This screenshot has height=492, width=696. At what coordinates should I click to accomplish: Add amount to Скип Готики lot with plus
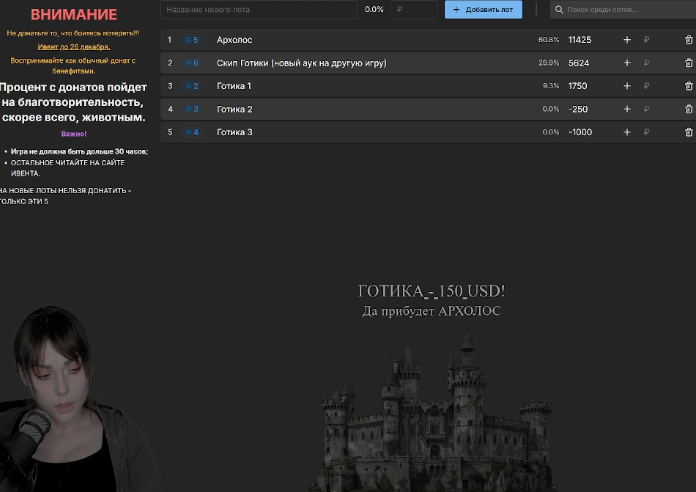click(627, 63)
